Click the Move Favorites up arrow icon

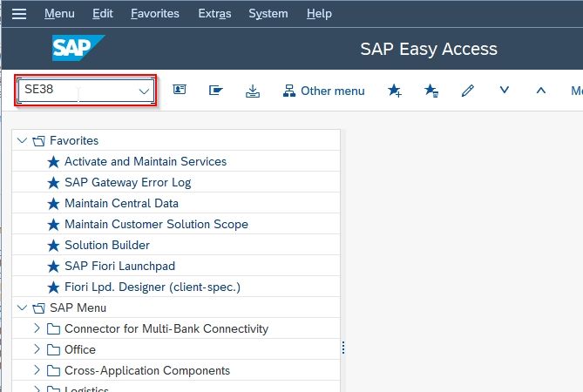(x=541, y=91)
